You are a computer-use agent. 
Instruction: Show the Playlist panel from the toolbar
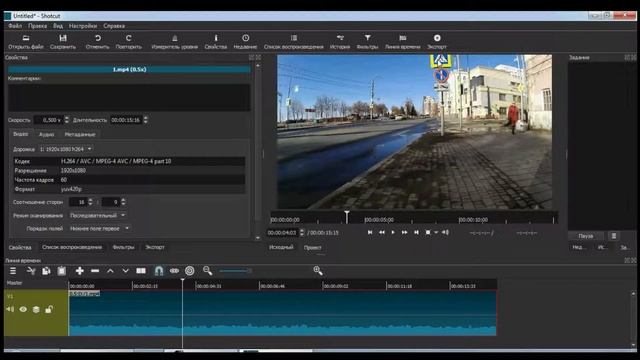pyautogui.click(x=293, y=42)
